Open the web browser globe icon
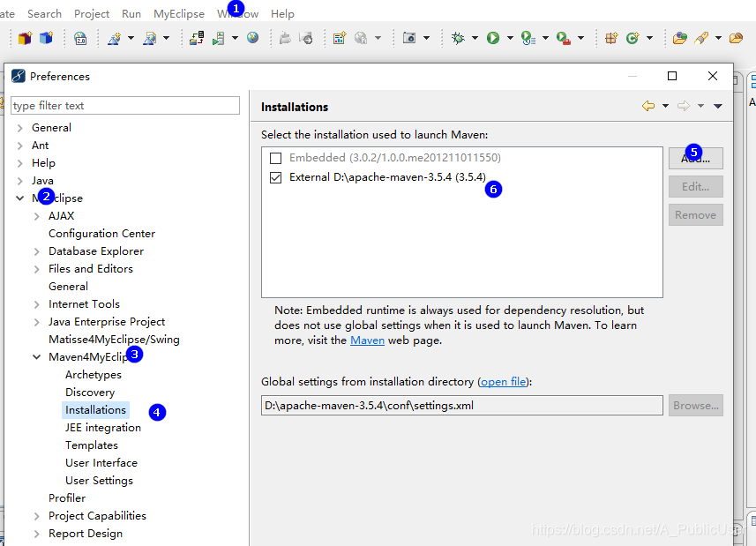The height and width of the screenshot is (546, 756). tap(252, 38)
